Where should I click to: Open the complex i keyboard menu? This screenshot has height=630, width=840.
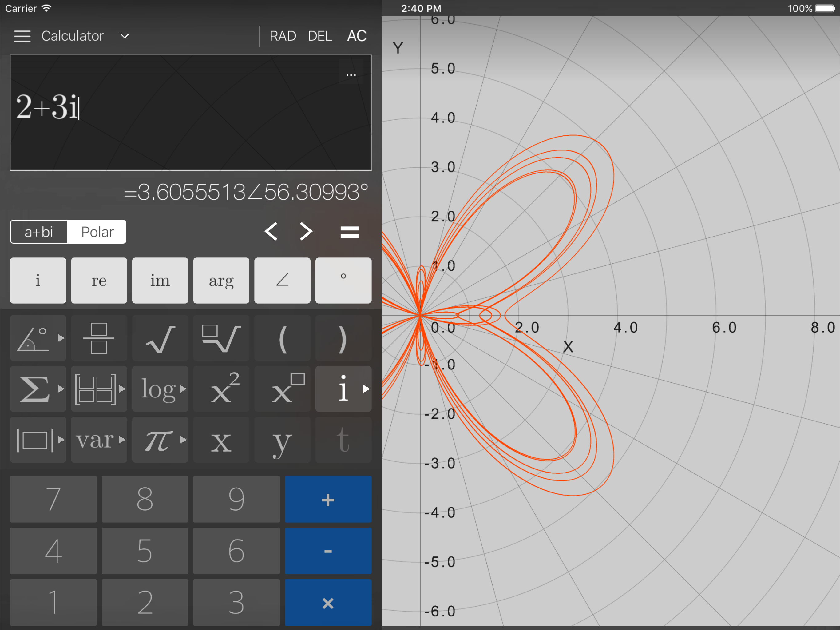coord(343,389)
